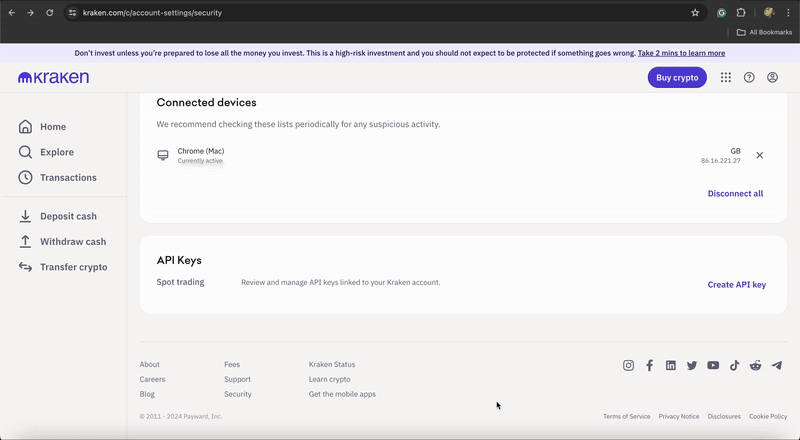Bookmark this page with the star icon
The image size is (800, 440).
[x=695, y=13]
